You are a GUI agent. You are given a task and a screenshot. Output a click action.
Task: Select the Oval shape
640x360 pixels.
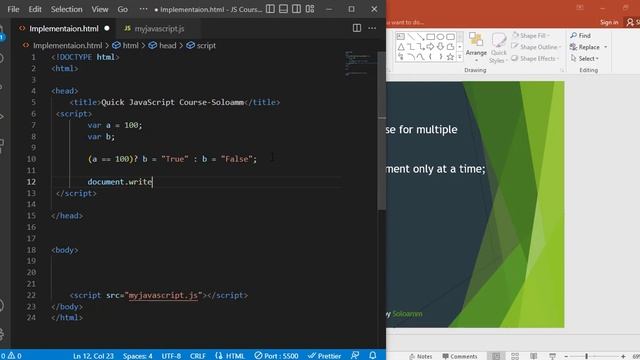440,37
